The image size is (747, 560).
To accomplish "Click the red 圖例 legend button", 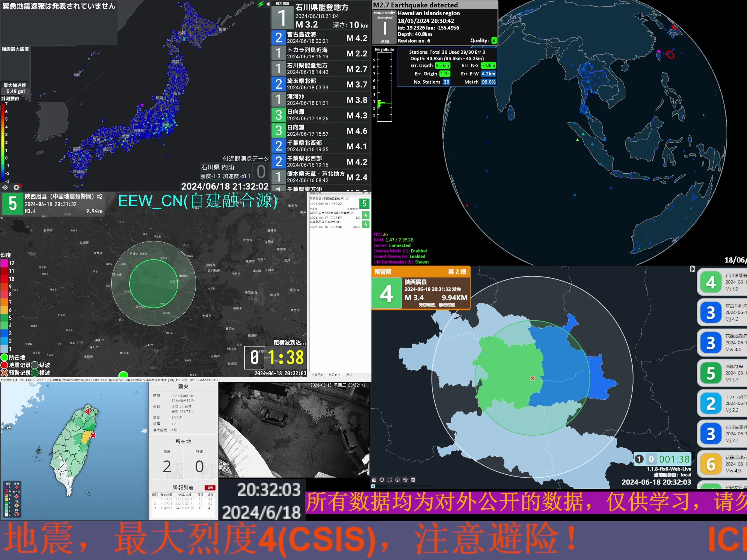I will pyautogui.click(x=210, y=488).
